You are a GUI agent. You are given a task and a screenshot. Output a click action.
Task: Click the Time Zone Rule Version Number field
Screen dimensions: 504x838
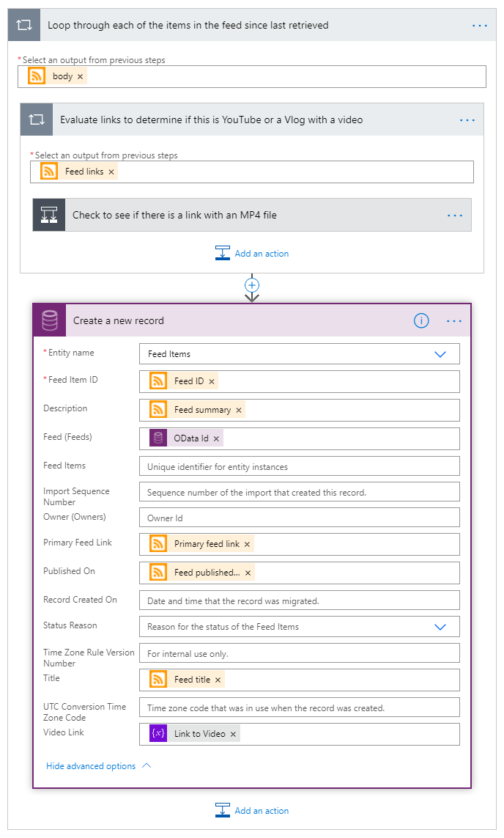[300, 653]
